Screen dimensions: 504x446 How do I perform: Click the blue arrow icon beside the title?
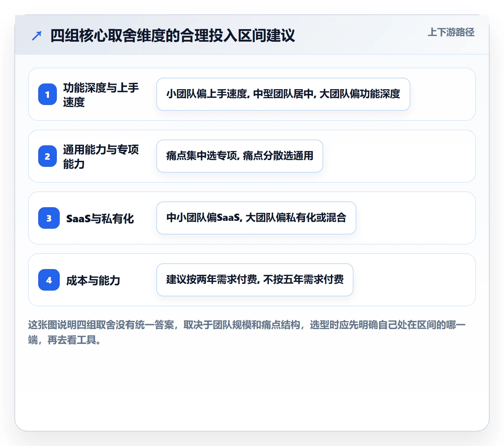37,36
